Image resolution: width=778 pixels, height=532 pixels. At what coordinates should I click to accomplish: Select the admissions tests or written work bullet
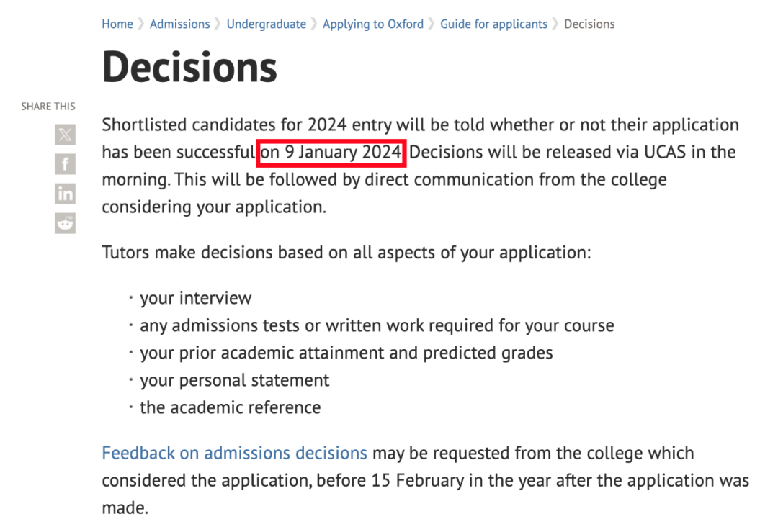[376, 325]
